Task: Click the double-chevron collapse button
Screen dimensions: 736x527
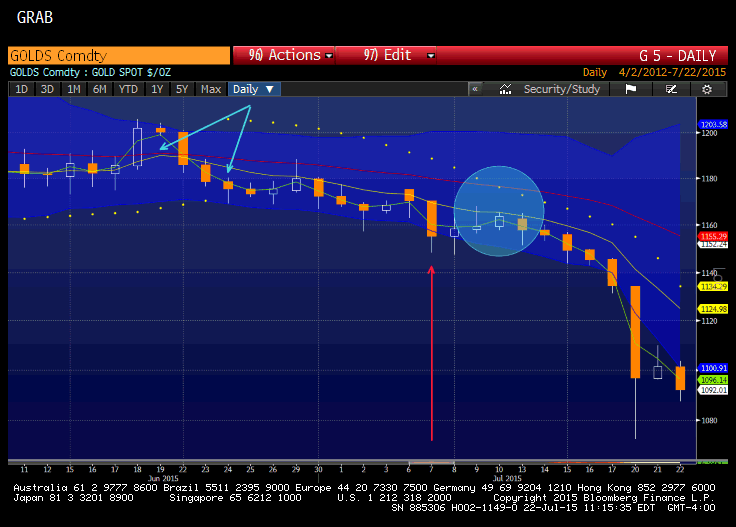Action: tap(475, 89)
